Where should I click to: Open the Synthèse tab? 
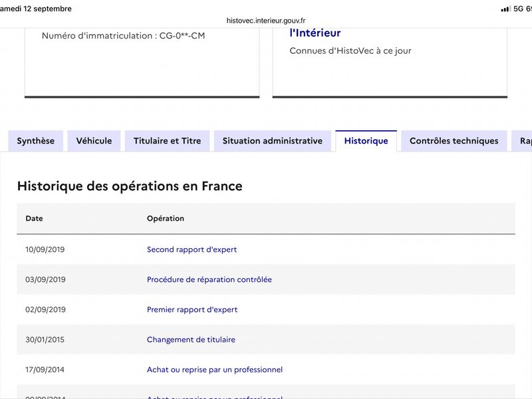(36, 141)
